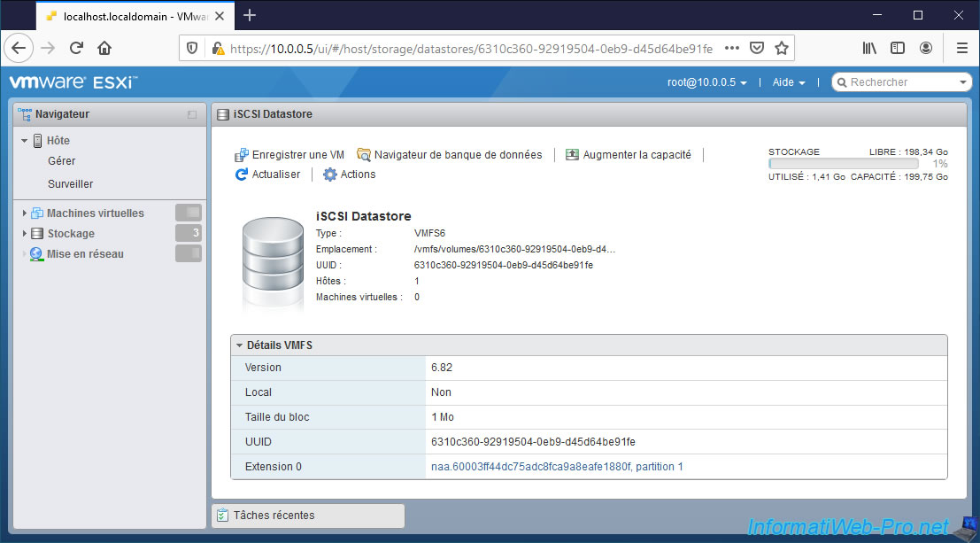This screenshot has width=980, height=543.
Task: Open the root@10.0.0.5 user dropdown
Action: [x=706, y=82]
